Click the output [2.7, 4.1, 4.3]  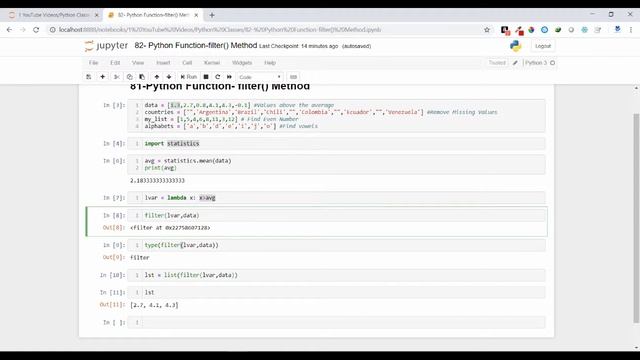[x=154, y=305]
